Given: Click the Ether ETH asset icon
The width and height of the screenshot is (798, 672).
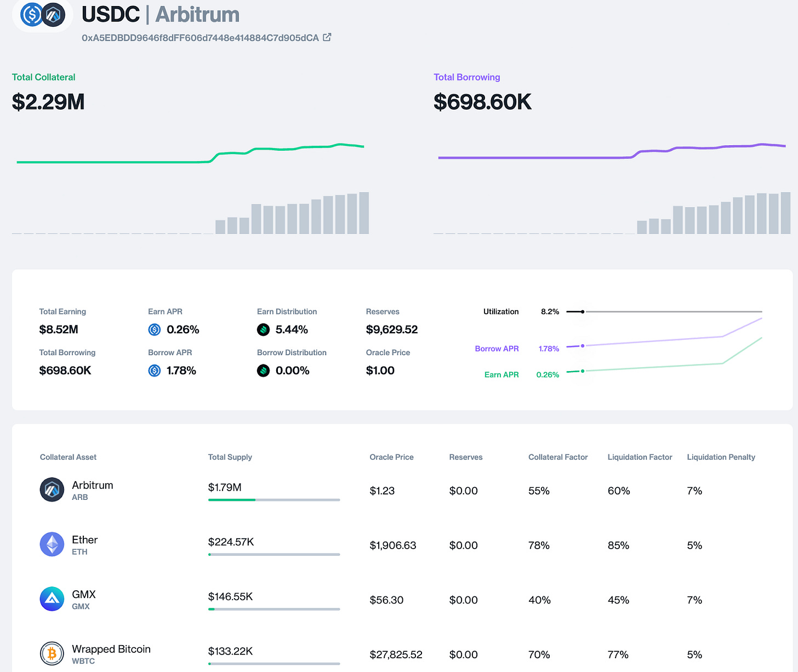Looking at the screenshot, I should (52, 544).
